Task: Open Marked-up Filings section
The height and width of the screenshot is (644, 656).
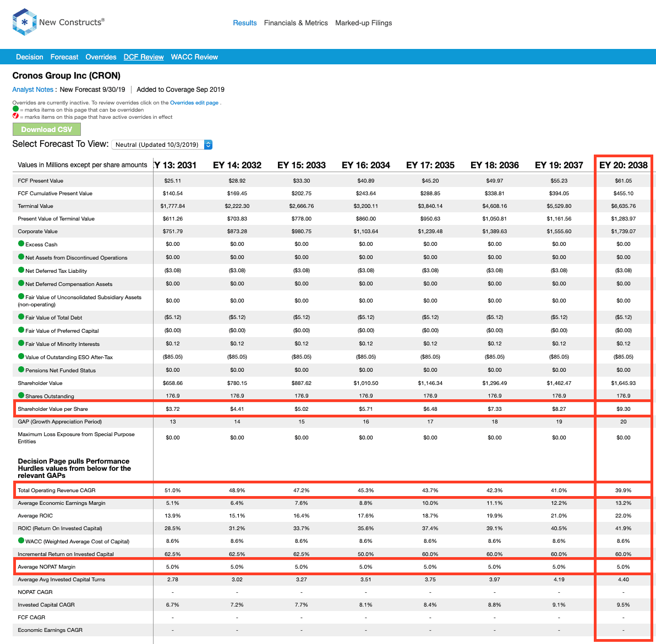Action: [x=364, y=23]
